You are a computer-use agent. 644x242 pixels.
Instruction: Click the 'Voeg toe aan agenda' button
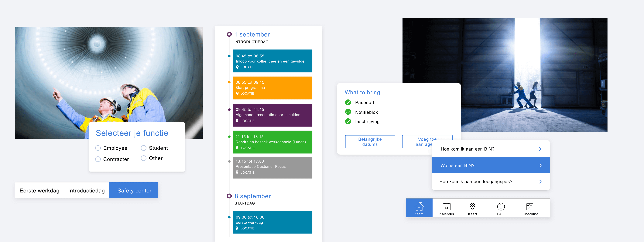(417, 142)
